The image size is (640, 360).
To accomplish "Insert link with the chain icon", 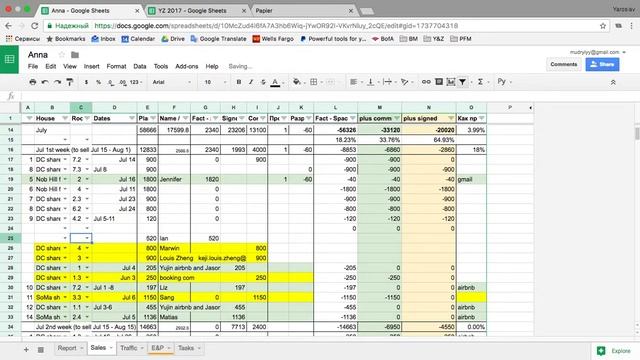I will click(426, 82).
